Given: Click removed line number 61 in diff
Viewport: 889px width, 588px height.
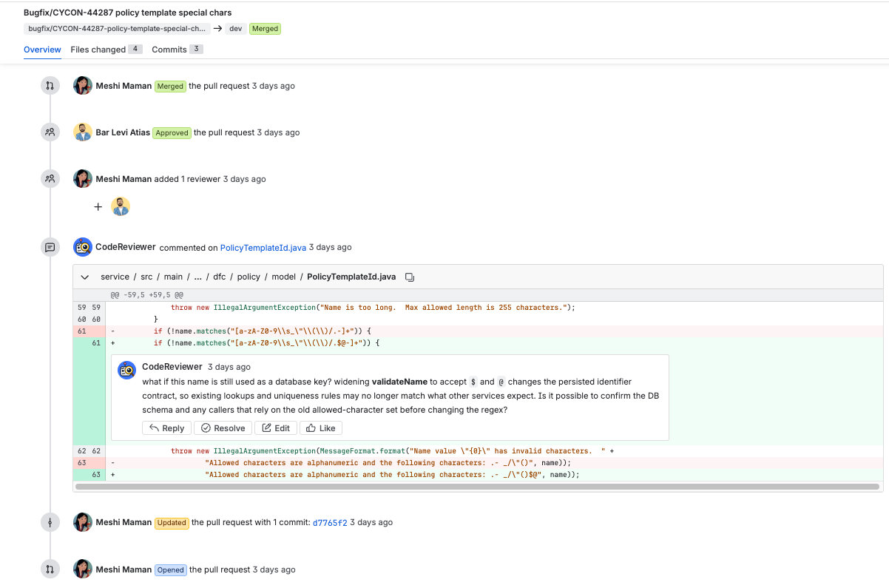Looking at the screenshot, I should click(x=81, y=331).
